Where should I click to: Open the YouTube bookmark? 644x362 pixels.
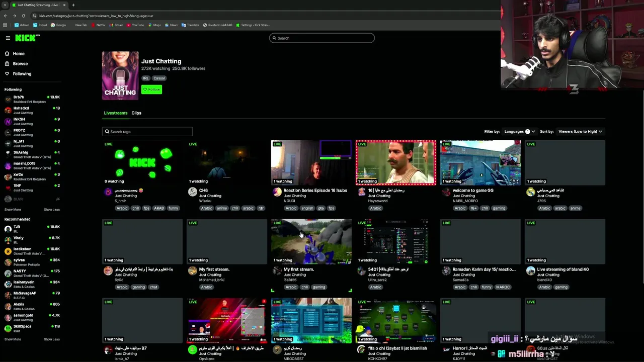(x=135, y=25)
